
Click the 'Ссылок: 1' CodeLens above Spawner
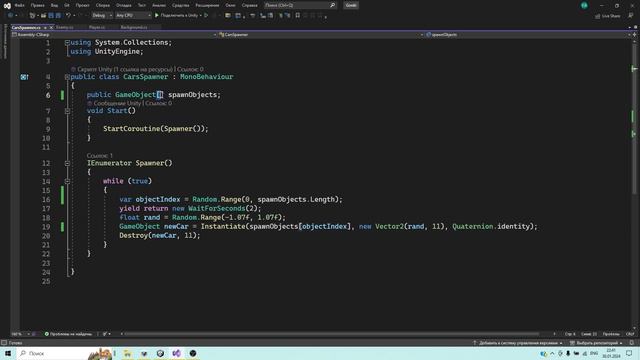click(x=100, y=156)
